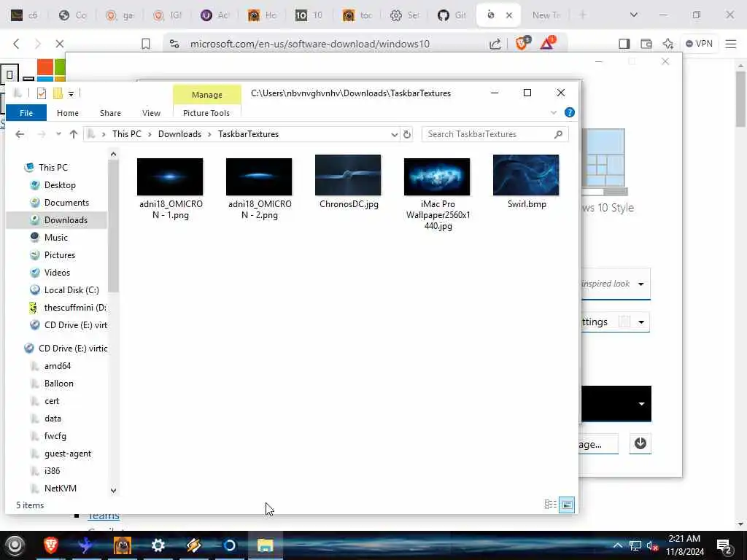747x560 pixels.
Task: Open browser hamburger menu
Action: click(731, 44)
